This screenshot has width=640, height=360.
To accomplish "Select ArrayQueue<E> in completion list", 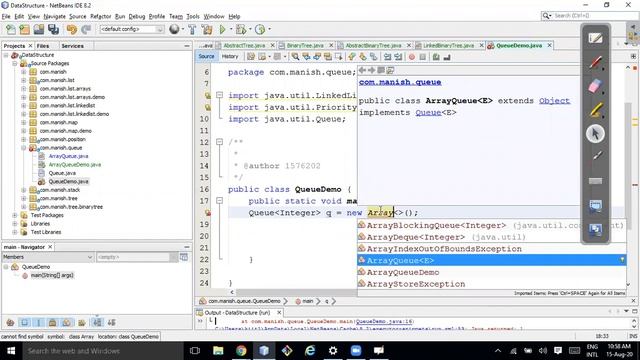I will [491, 260].
